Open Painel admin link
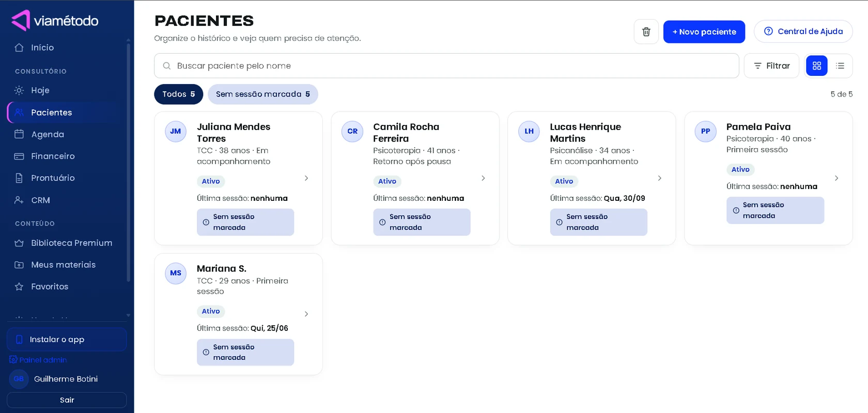This screenshot has width=868, height=413. [38, 360]
